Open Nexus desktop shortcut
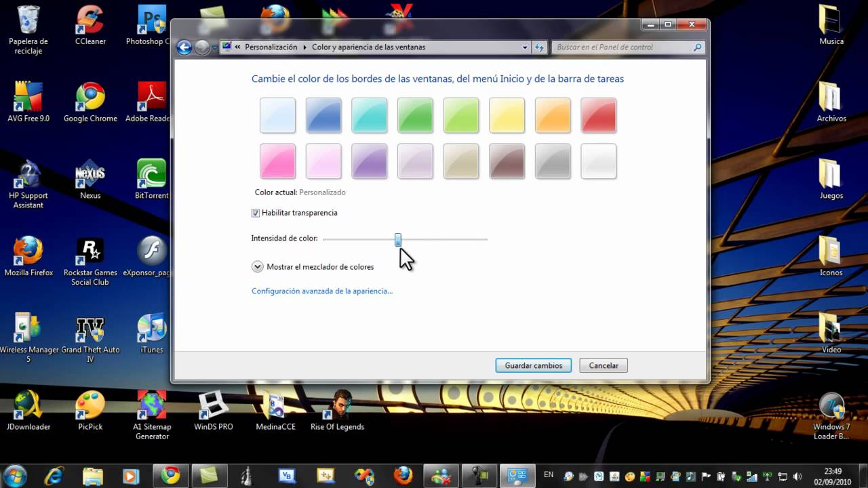Viewport: 868px width, 488px height. [90, 180]
